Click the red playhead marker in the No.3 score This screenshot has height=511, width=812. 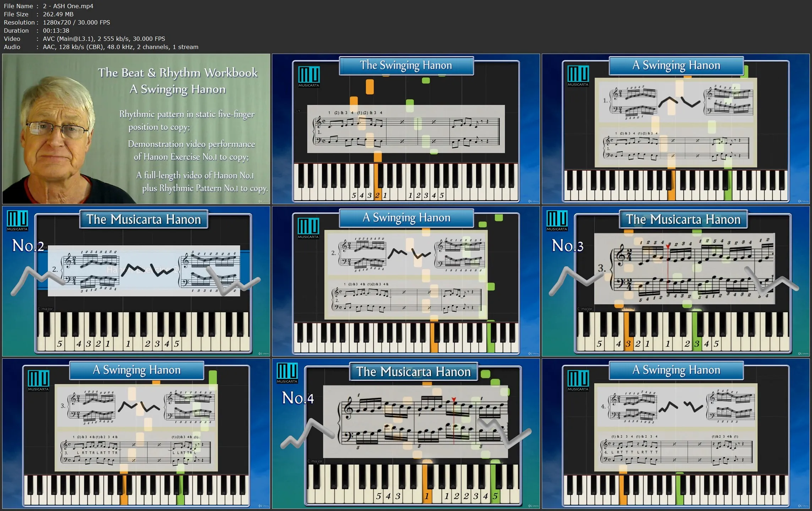click(667, 246)
